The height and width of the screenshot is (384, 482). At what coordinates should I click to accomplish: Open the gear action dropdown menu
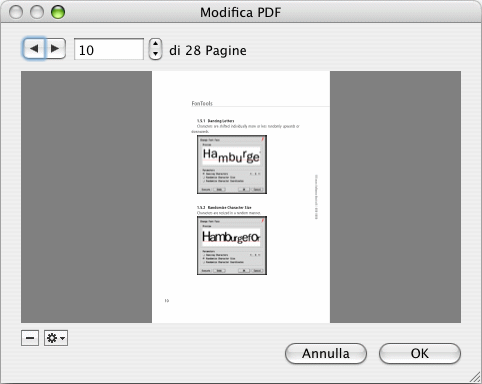click(56, 338)
